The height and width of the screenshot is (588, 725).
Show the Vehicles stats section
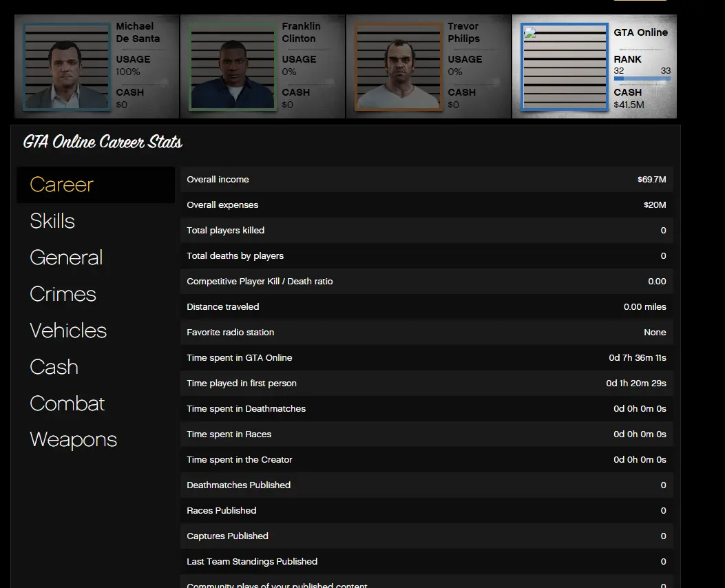click(68, 330)
